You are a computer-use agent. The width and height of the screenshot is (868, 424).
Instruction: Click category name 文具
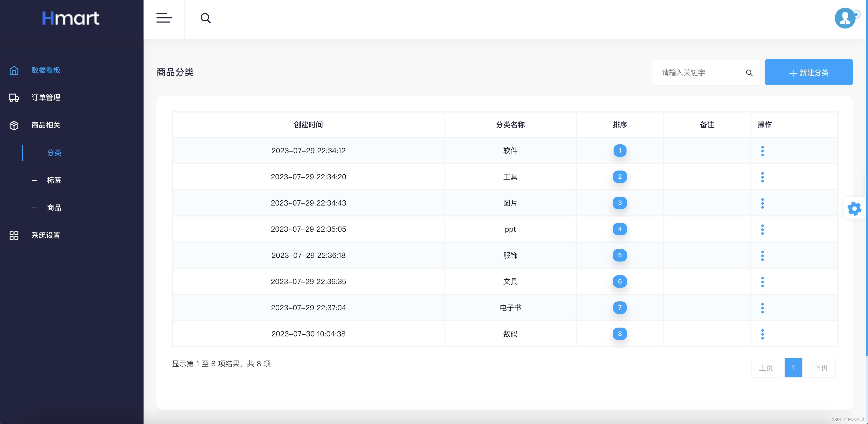click(510, 281)
